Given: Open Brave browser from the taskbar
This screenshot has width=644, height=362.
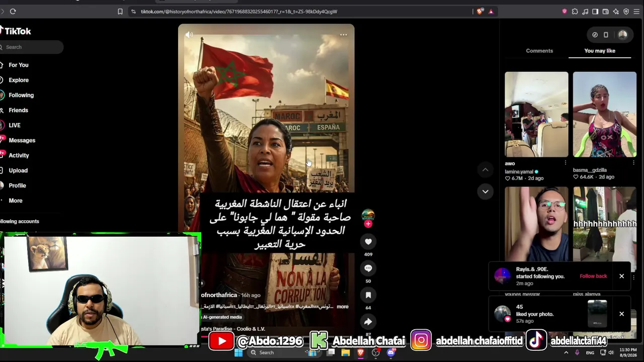Looking at the screenshot, I should [360, 352].
